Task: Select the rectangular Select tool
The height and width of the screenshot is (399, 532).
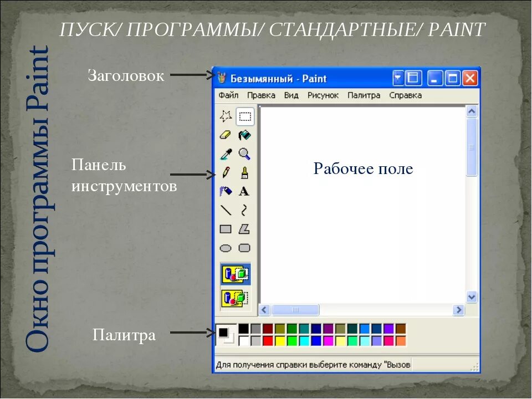Action: (x=244, y=116)
